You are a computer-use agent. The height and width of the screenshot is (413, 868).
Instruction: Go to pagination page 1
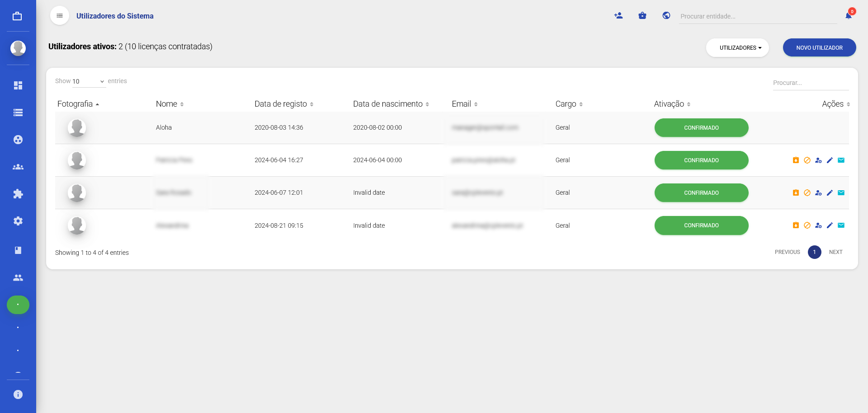(814, 252)
